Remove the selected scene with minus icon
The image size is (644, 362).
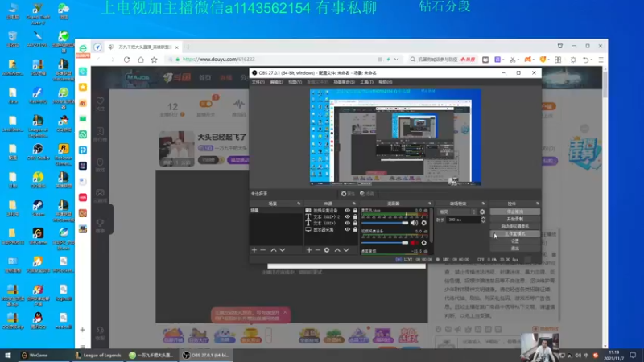pos(263,250)
